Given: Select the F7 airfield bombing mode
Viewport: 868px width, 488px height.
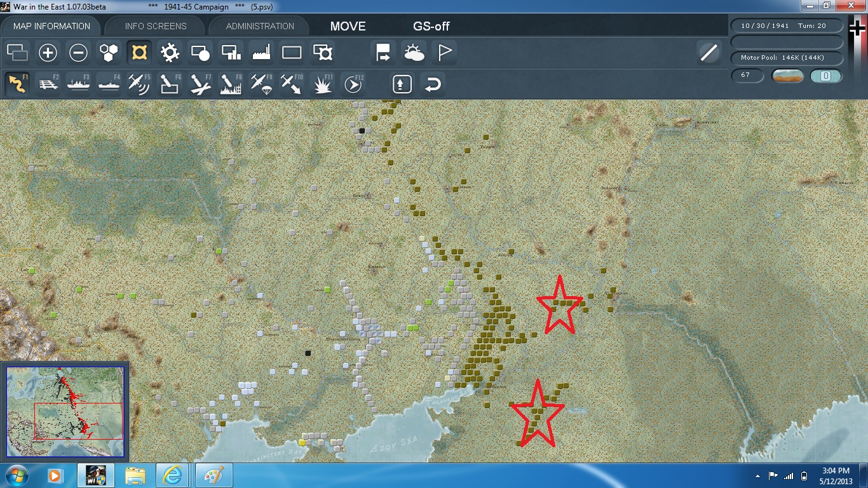Looking at the screenshot, I should click(200, 84).
